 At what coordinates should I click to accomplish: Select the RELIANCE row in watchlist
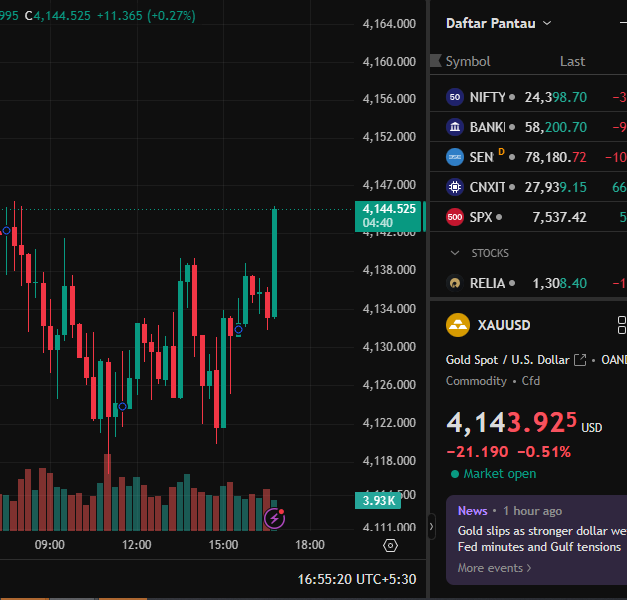click(528, 283)
